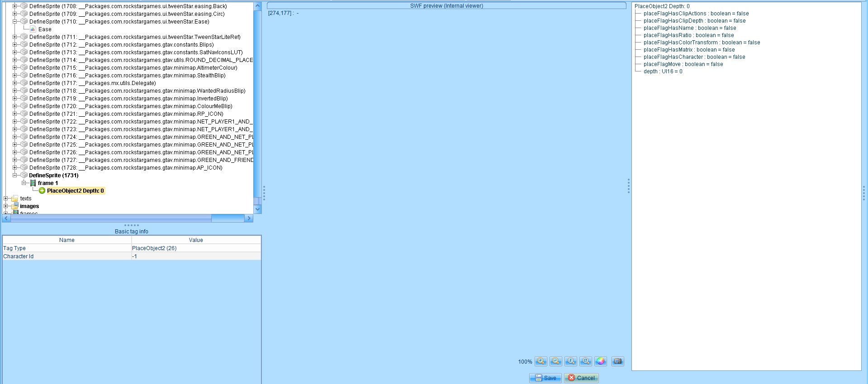The height and width of the screenshot is (384, 868).
Task: Select placeFlagHasMatrix boolean entry
Action: (x=689, y=50)
